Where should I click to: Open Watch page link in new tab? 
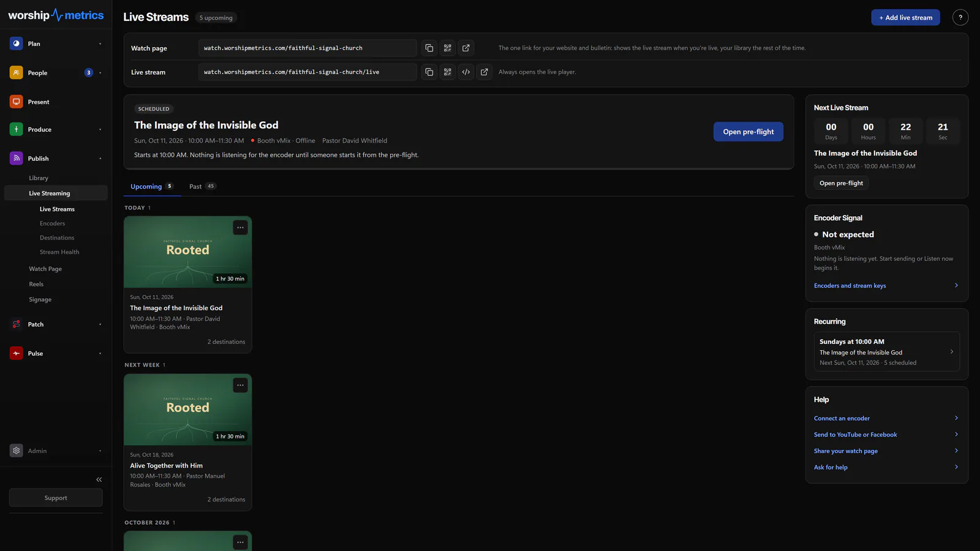466,48
